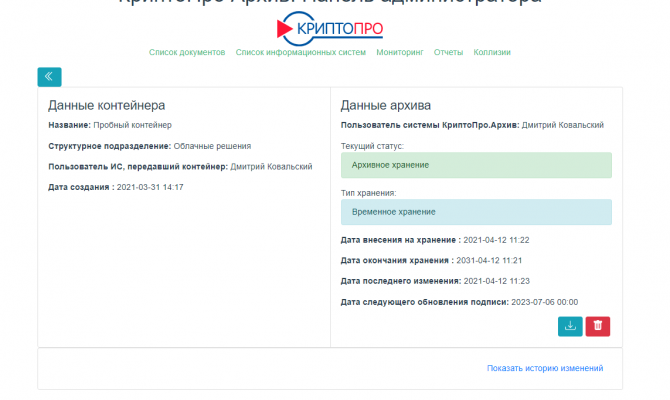The image size is (670, 400).
Task: Delete the container with the red trash icon
Action: tap(597, 326)
